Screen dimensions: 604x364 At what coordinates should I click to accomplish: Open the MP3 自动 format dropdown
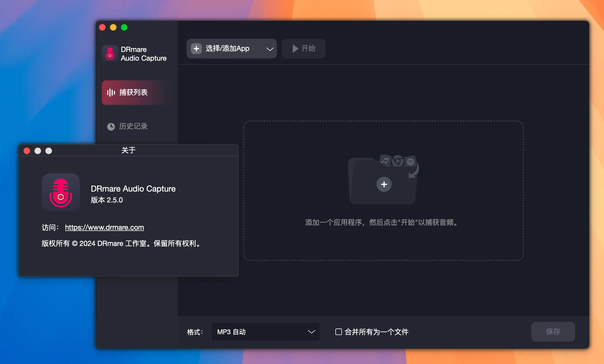click(265, 332)
